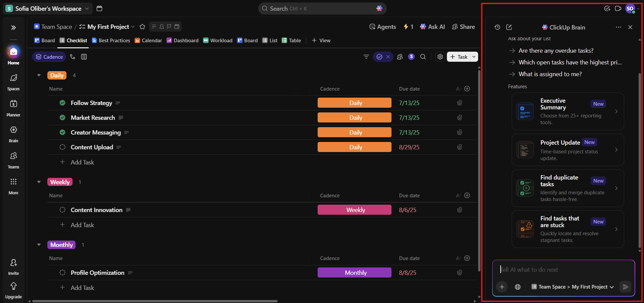Open the Agents panel
The image size is (644, 303).
tap(383, 27)
